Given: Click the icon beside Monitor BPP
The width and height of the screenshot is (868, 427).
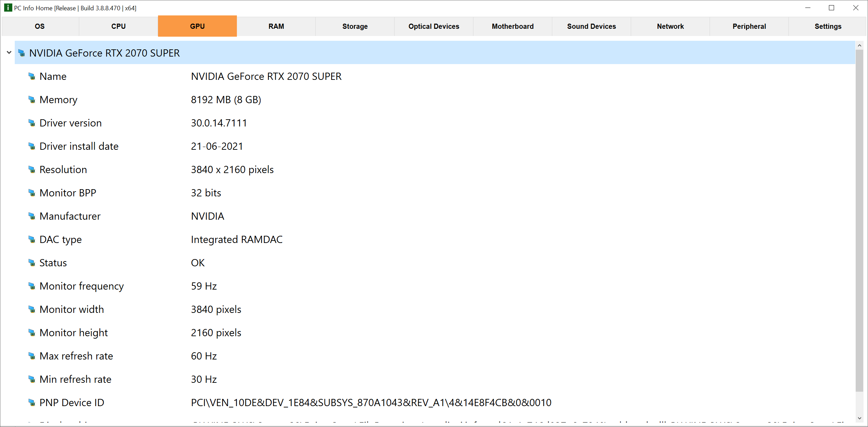Looking at the screenshot, I should coord(32,193).
